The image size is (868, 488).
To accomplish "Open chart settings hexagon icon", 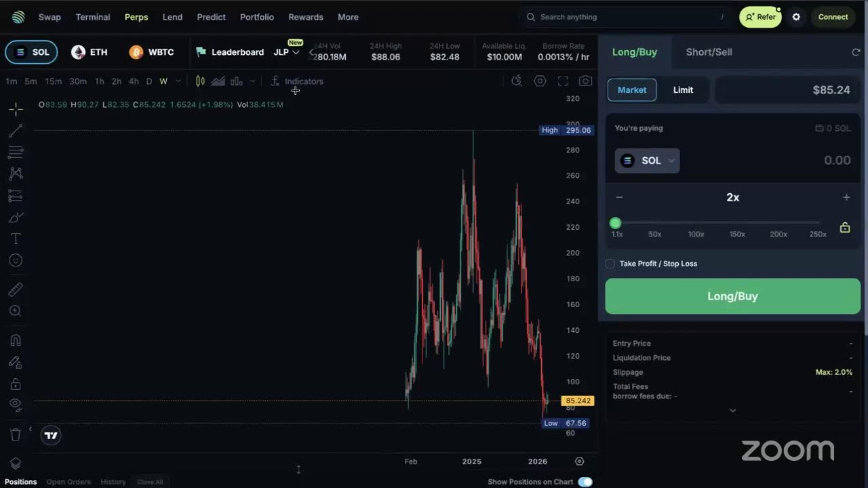I will (540, 81).
